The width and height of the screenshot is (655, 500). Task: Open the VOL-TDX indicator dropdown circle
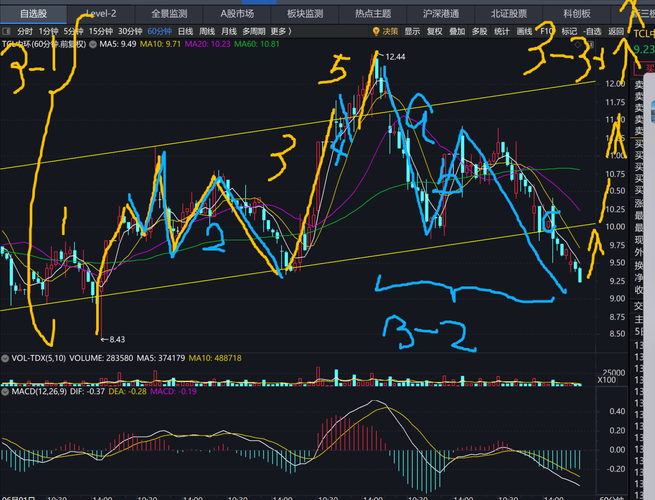point(5,358)
